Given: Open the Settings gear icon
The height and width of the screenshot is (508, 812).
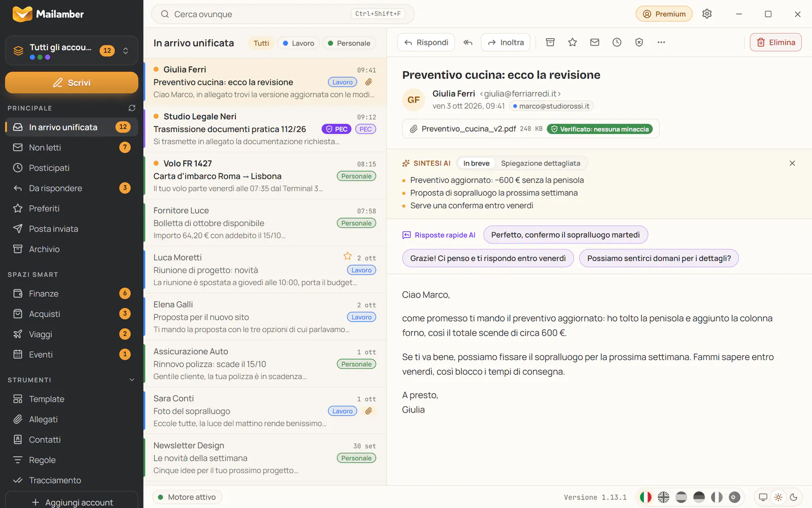Looking at the screenshot, I should tap(707, 14).
